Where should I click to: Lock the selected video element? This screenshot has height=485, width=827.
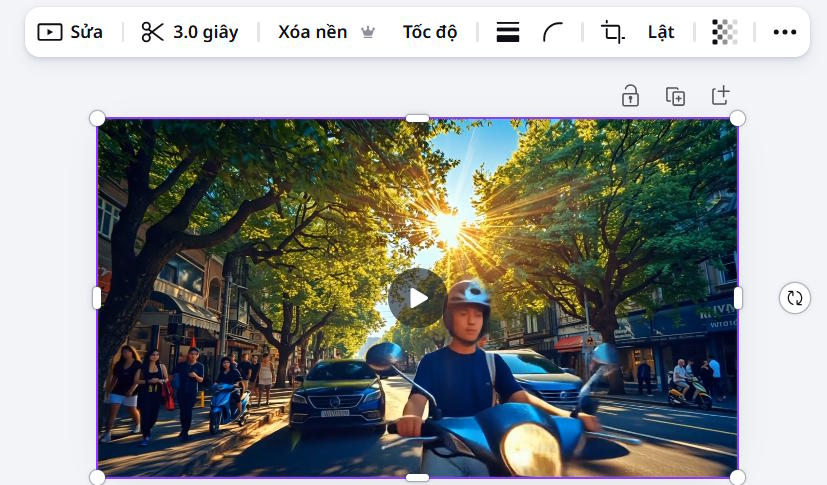point(630,96)
